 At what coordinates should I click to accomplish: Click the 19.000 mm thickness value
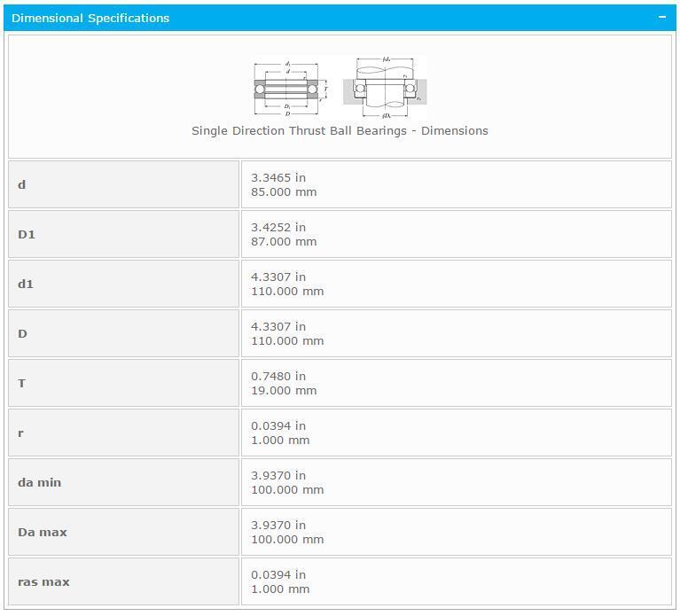[x=284, y=391]
